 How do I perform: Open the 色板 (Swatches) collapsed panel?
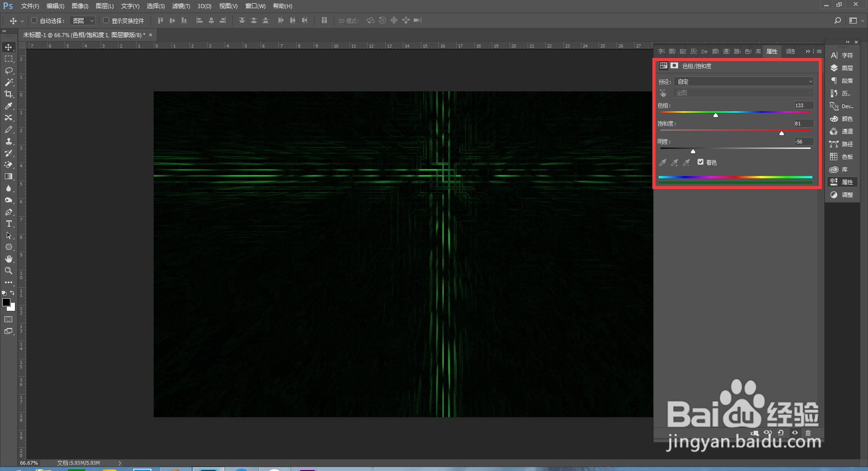(842, 157)
